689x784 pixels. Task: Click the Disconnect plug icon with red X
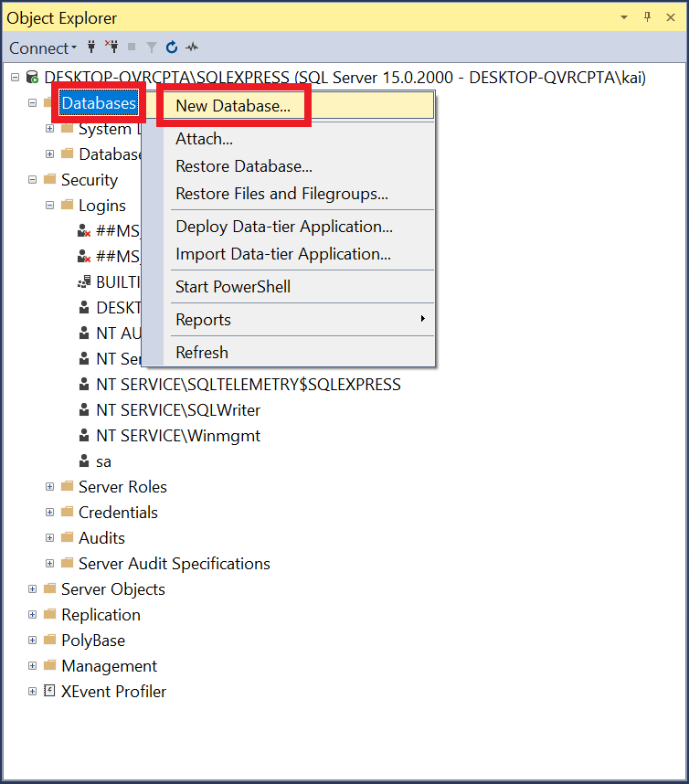112,47
